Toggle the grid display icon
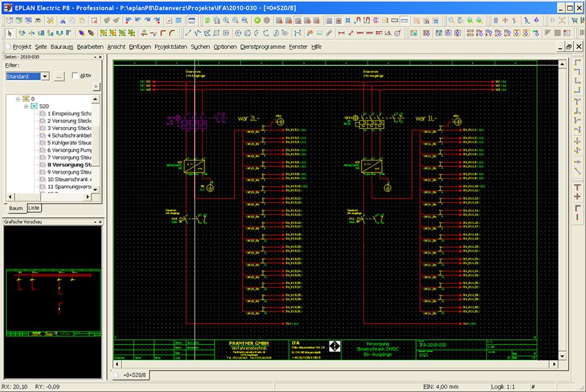The width and height of the screenshot is (586, 392). pos(329,21)
